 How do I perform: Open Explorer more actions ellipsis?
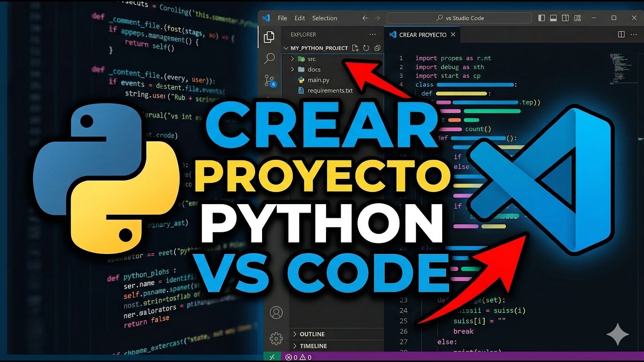(x=373, y=35)
